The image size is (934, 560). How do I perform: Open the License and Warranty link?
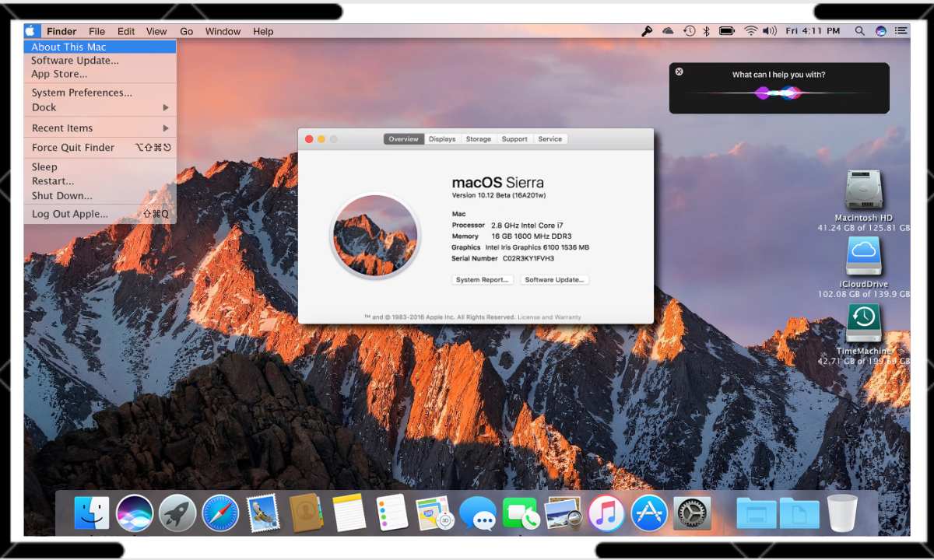coord(550,317)
